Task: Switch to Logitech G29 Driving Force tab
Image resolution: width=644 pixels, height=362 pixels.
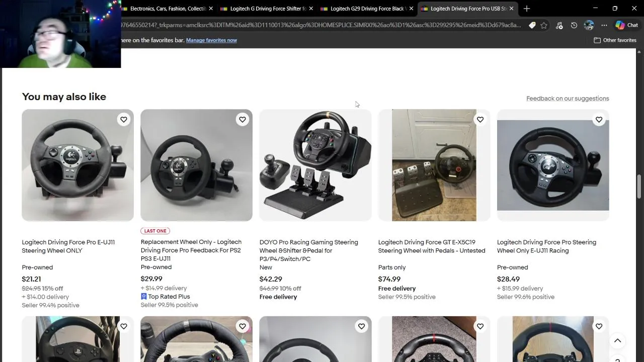Action: coord(367,9)
